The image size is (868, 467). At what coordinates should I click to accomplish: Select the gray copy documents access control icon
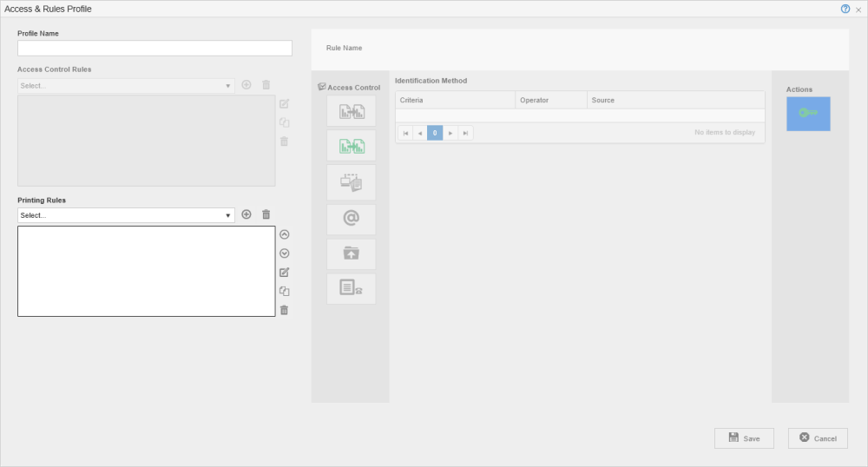tap(351, 111)
